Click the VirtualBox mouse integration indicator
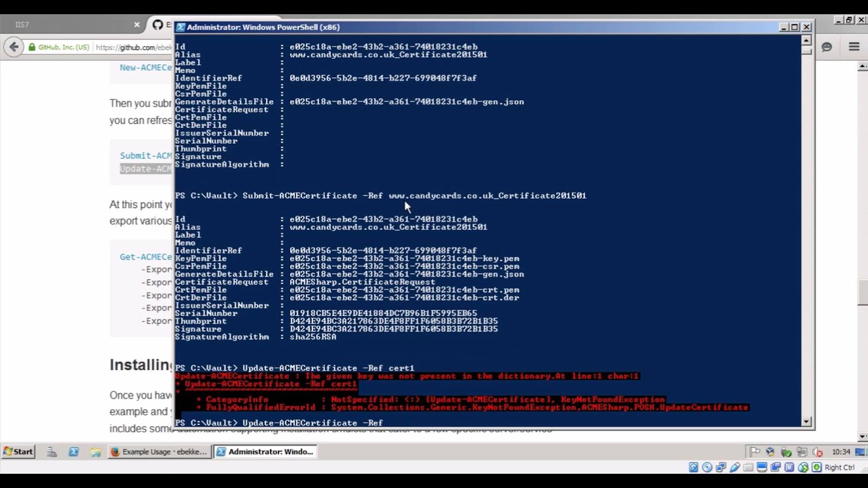 click(803, 467)
